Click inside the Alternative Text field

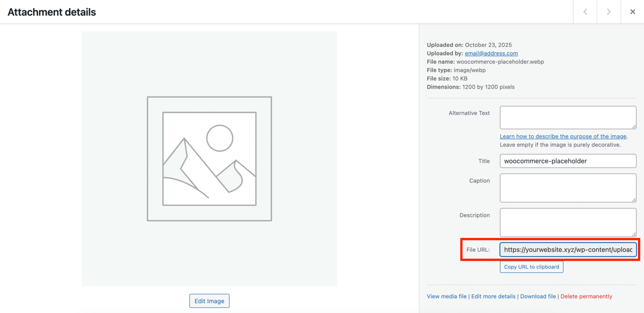568,117
